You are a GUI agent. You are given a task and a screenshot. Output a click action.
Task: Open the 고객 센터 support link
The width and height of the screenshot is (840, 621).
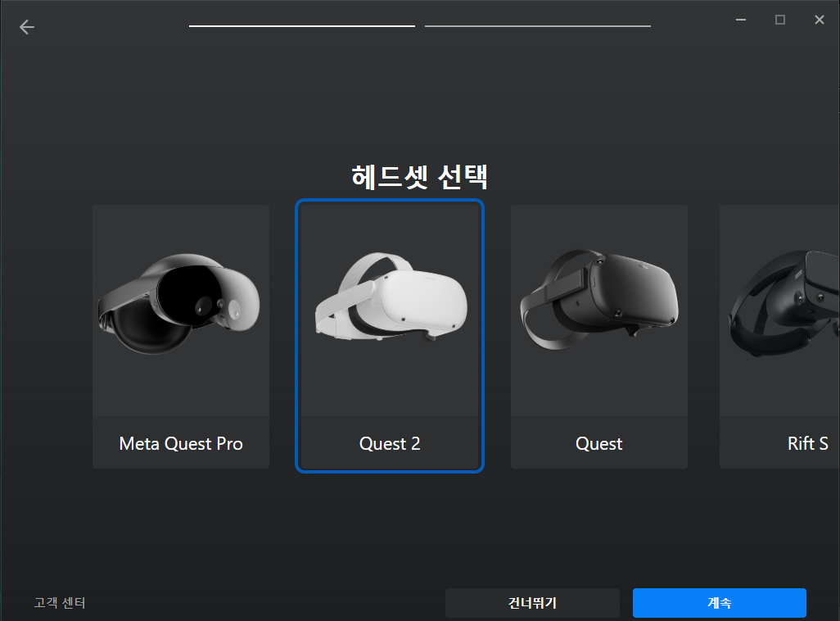click(60, 603)
